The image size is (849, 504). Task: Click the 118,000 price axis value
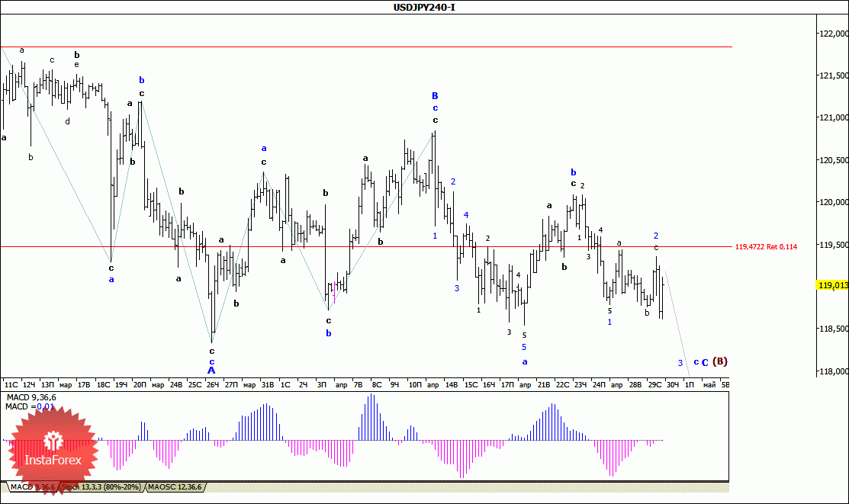[x=834, y=371]
